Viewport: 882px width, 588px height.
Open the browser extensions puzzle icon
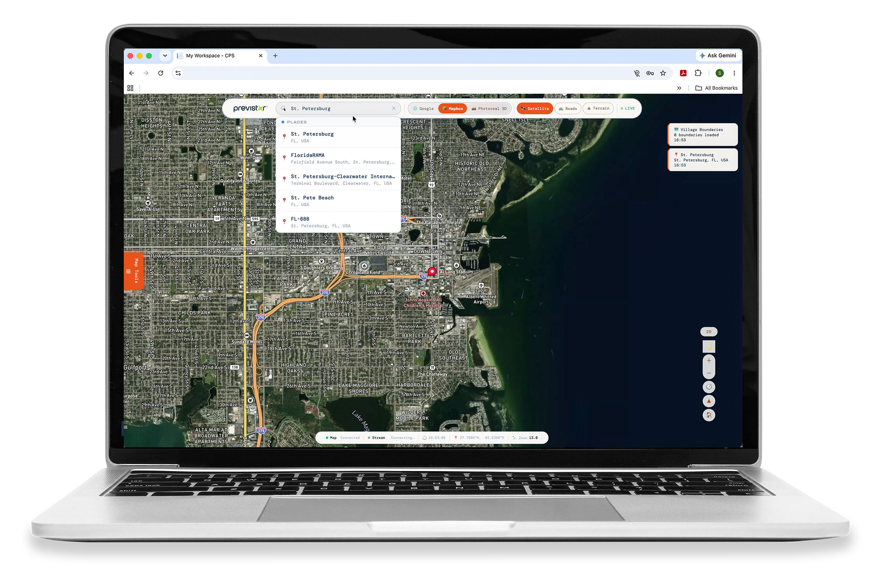(x=698, y=73)
